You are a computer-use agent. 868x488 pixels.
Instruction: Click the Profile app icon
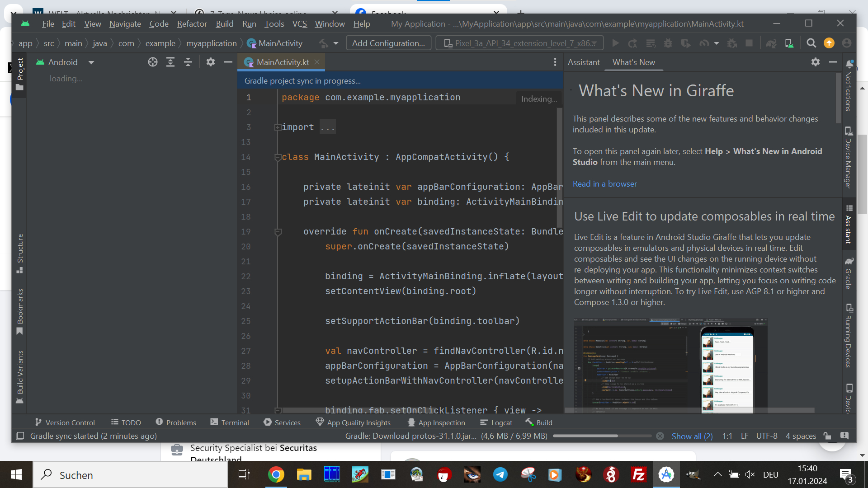pos(704,43)
